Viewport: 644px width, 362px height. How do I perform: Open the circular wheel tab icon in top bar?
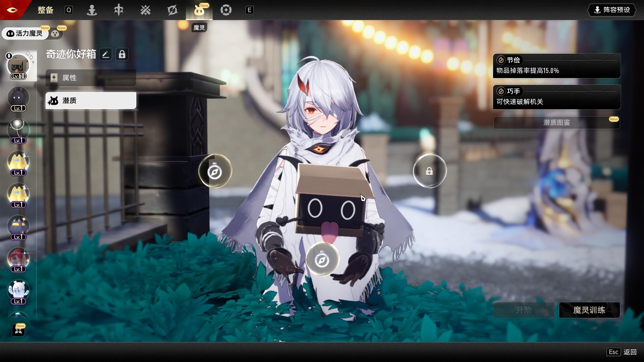(x=226, y=10)
